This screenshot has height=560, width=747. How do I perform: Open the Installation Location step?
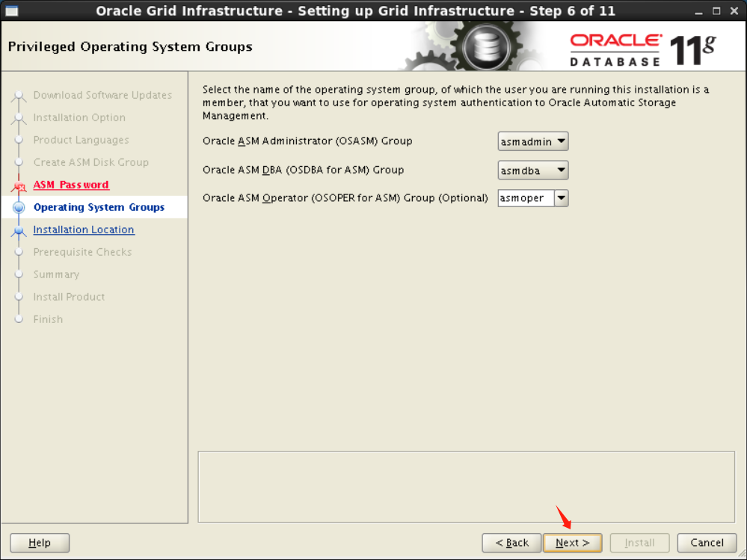click(84, 230)
